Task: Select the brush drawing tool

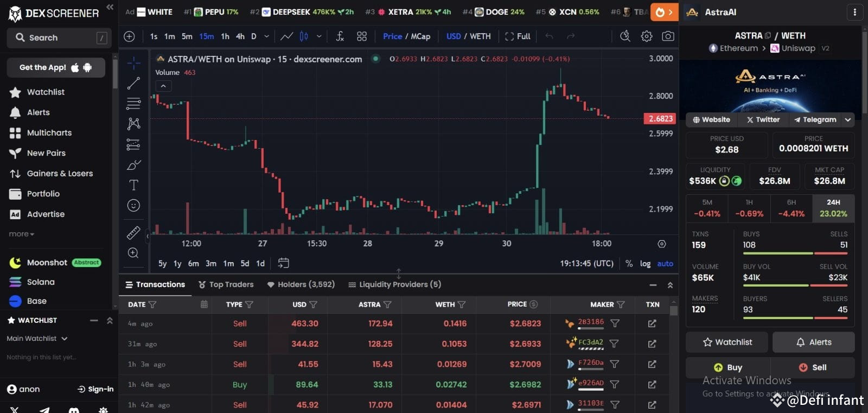Action: coord(133,164)
